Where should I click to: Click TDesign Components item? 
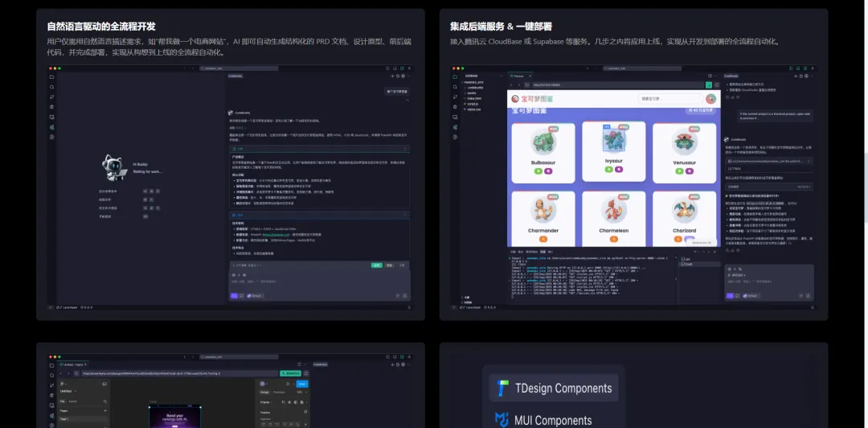pyautogui.click(x=554, y=388)
